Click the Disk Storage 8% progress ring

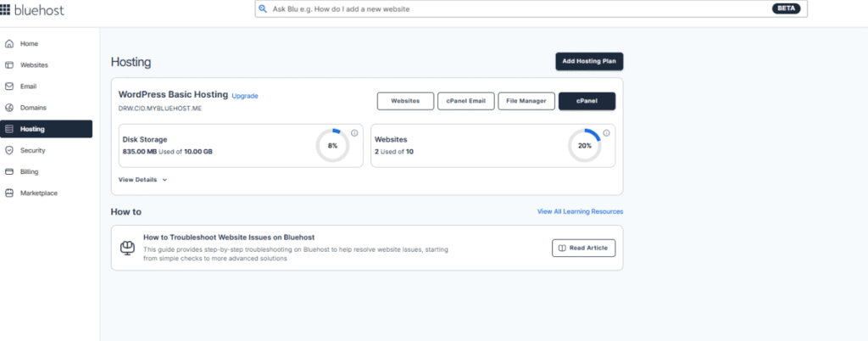332,146
